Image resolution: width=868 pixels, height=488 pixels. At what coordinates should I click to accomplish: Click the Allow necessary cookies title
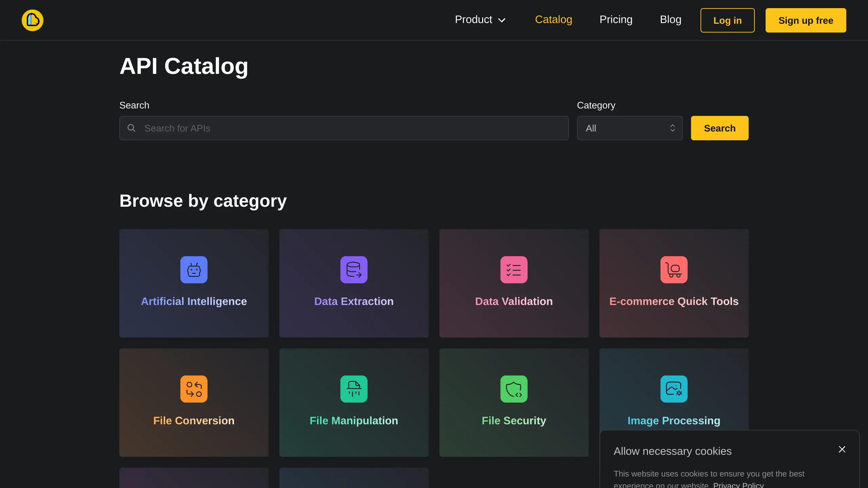pos(673,451)
